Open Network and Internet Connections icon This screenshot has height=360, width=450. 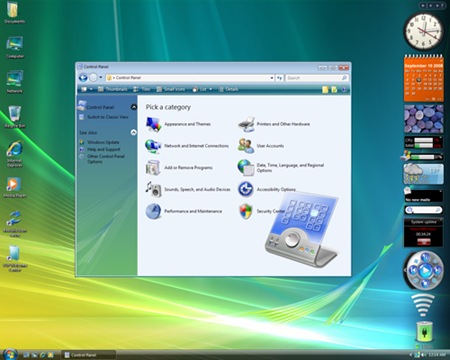point(153,146)
